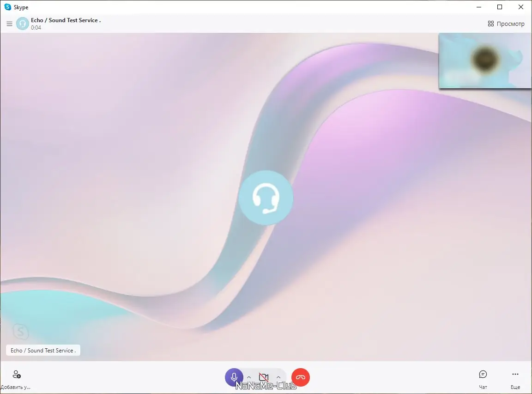The height and width of the screenshot is (394, 532).
Task: Open Echo / Sound Test Service header title
Action: [x=66, y=20]
